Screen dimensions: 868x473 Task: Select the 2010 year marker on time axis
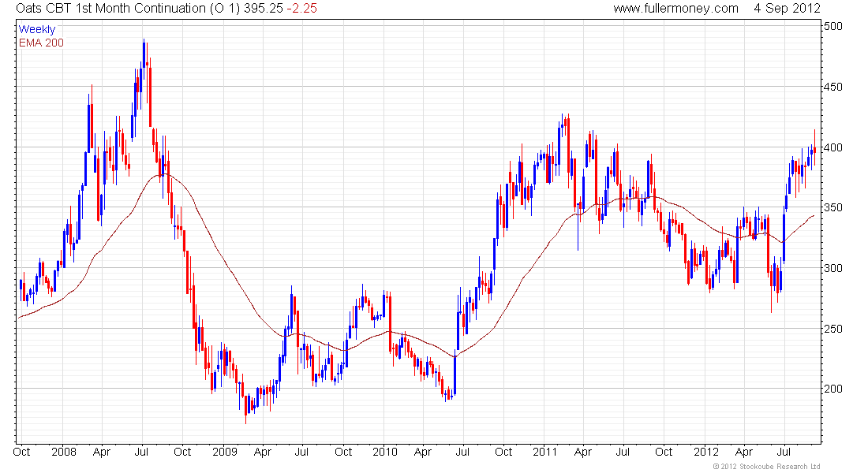click(x=385, y=452)
